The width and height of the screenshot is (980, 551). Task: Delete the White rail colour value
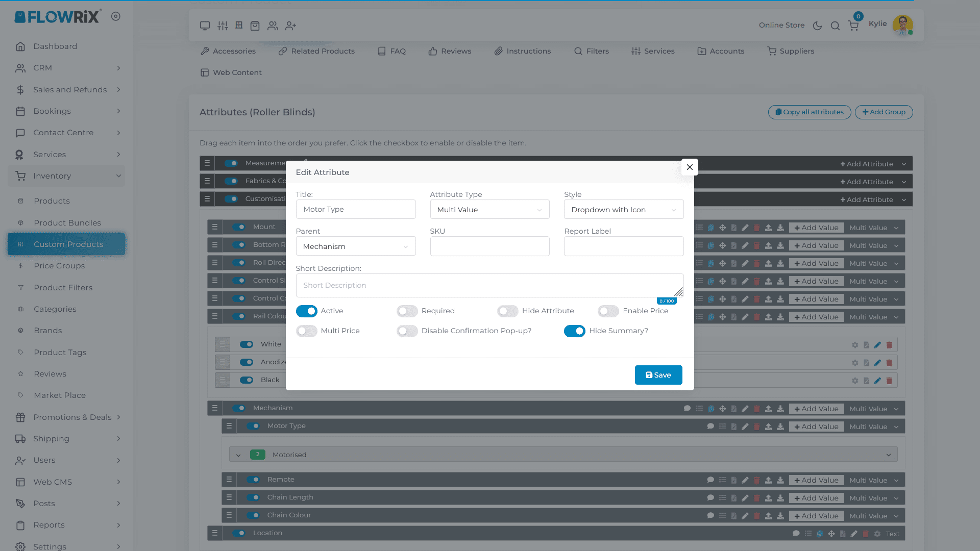[x=889, y=345]
